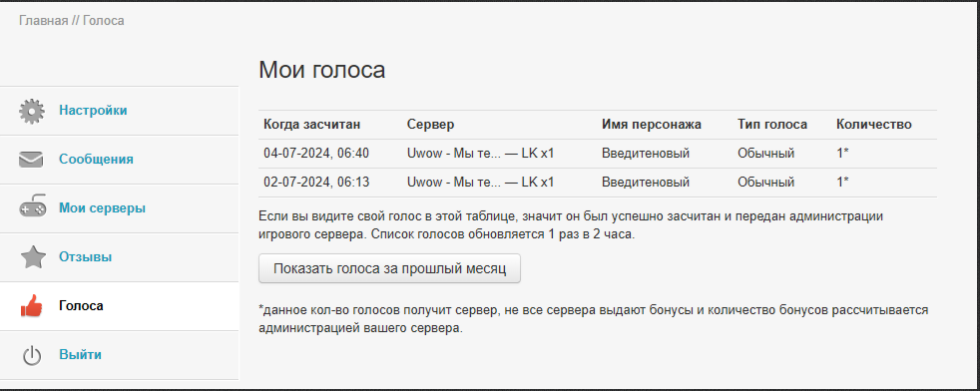The image size is (980, 391).
Task: Click the Когда засчитан column header
Action: (312, 125)
